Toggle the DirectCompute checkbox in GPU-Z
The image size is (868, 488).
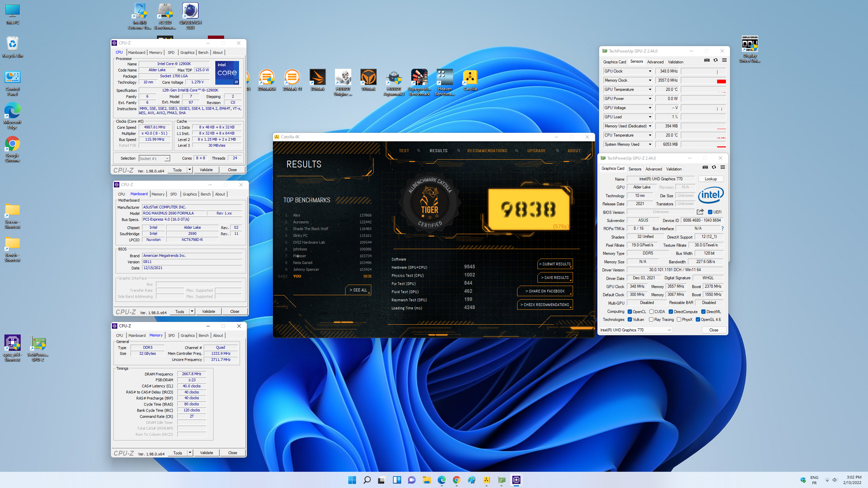click(x=671, y=312)
